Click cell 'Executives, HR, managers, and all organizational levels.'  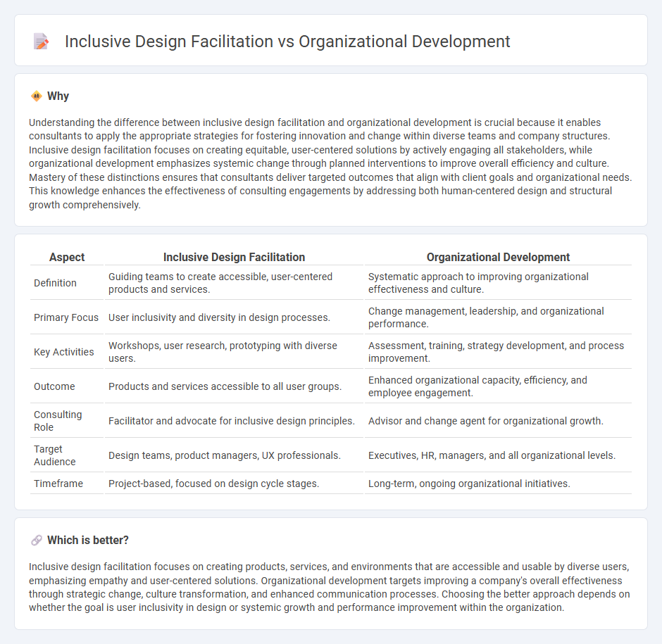[498, 455]
